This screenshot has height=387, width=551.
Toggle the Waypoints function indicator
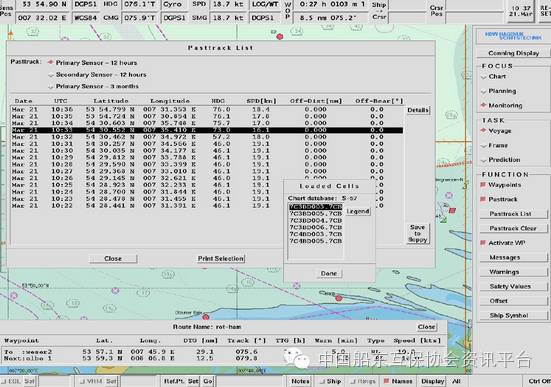(x=483, y=185)
